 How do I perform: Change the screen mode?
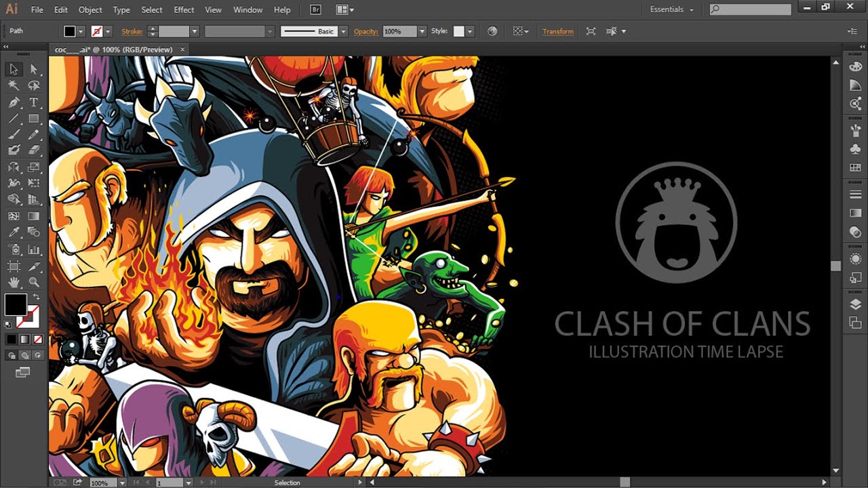click(x=23, y=372)
